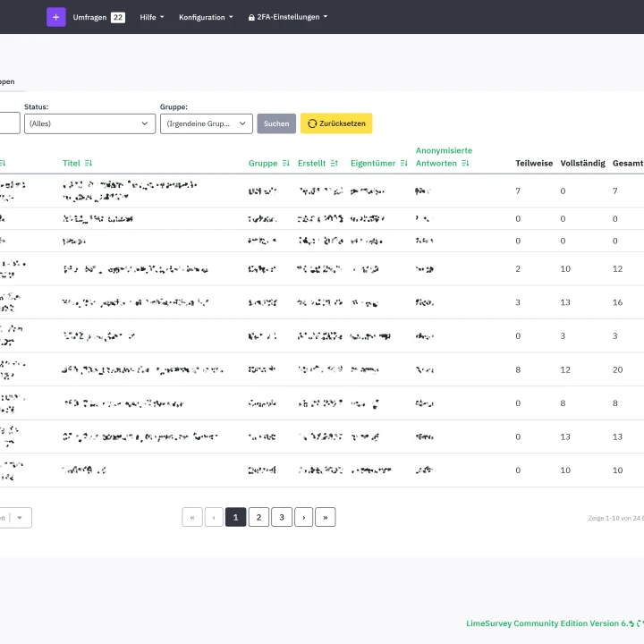Click the Vollständig value 12 cell
Screen dimensions: 644x644
(x=565, y=369)
